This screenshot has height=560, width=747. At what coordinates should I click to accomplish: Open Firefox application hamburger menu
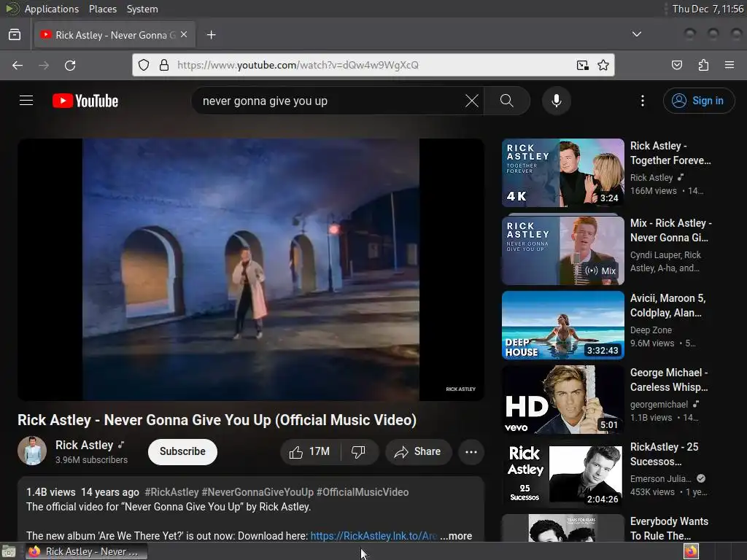click(x=729, y=65)
